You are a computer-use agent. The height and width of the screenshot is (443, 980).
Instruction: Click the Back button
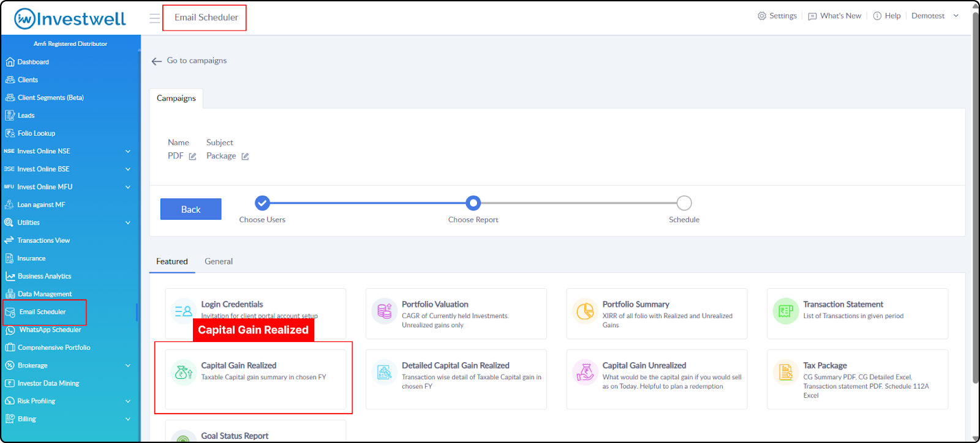[x=191, y=209]
